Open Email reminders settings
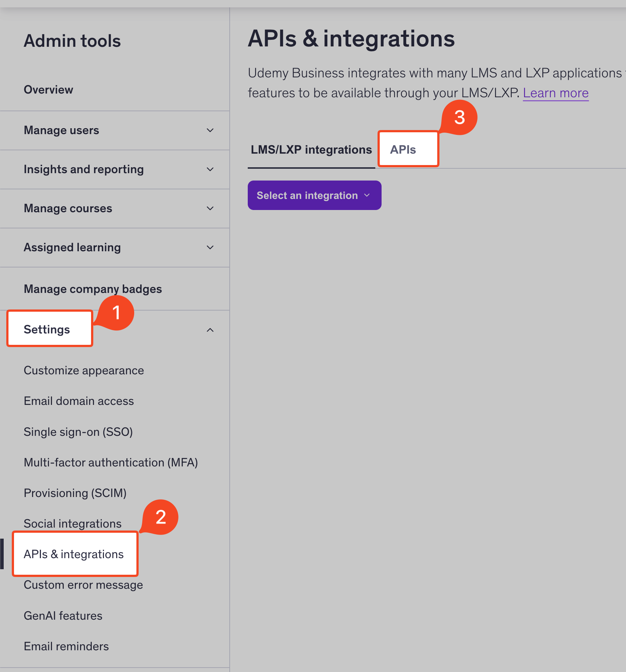Image resolution: width=626 pixels, height=672 pixels. (66, 646)
